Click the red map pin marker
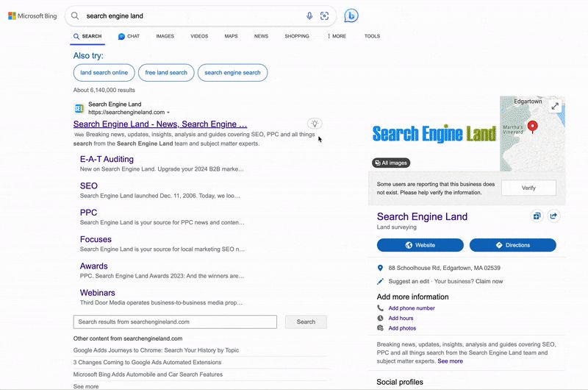 coord(532,127)
